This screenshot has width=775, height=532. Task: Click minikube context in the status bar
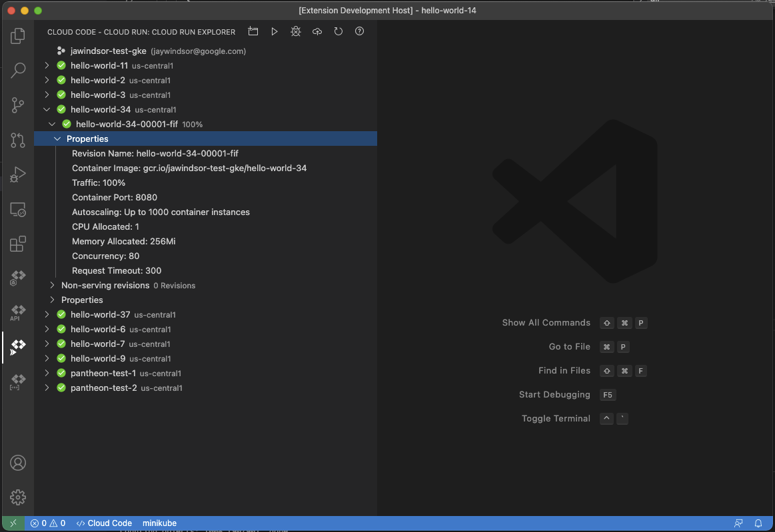click(160, 523)
